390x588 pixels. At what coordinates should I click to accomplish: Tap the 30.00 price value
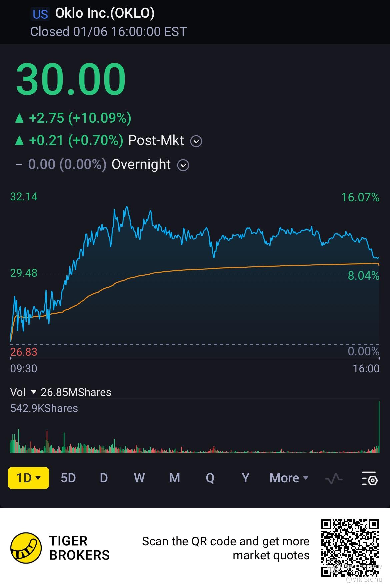click(x=71, y=80)
